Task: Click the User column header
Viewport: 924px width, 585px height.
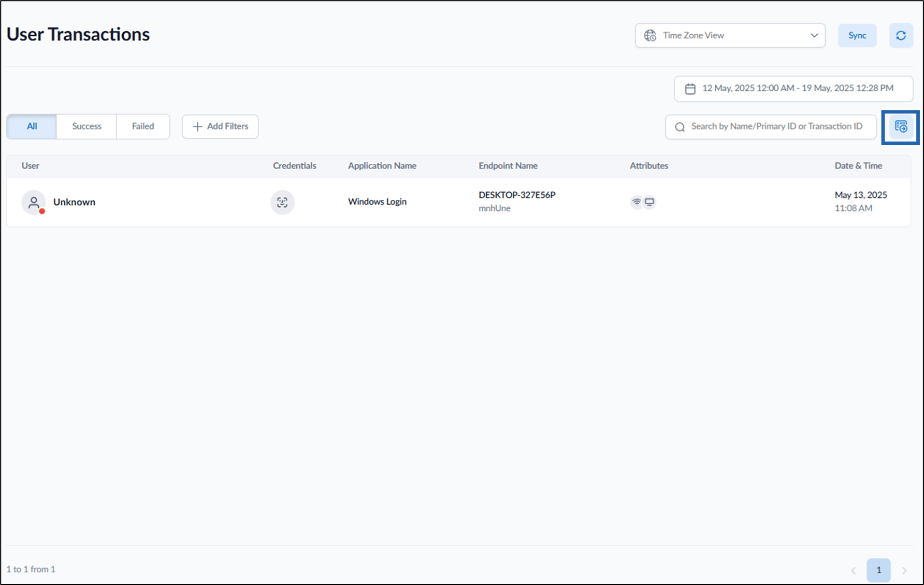Action: tap(30, 166)
